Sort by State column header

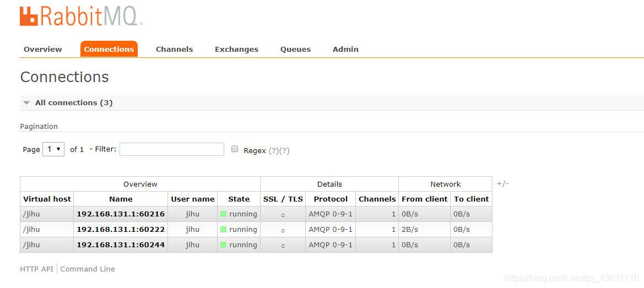tap(239, 199)
